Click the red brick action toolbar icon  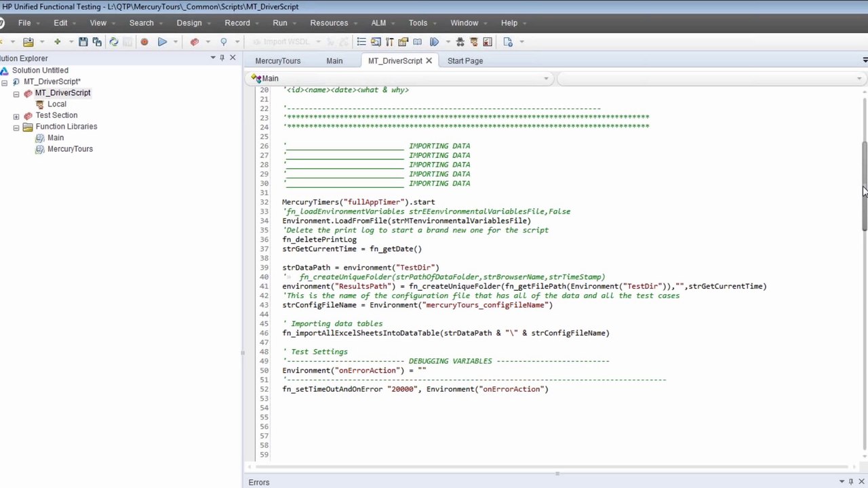point(195,42)
